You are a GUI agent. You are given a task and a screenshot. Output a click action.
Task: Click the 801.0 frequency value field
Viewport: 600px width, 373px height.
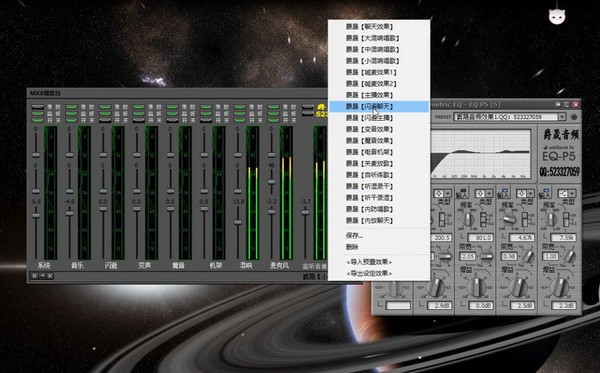pyautogui.click(x=481, y=238)
